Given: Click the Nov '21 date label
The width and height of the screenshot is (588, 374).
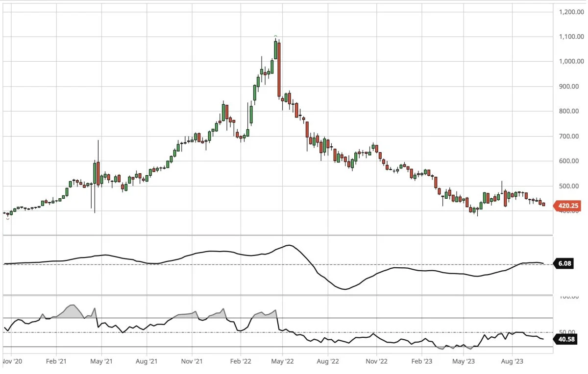Looking at the screenshot, I should 192,362.
